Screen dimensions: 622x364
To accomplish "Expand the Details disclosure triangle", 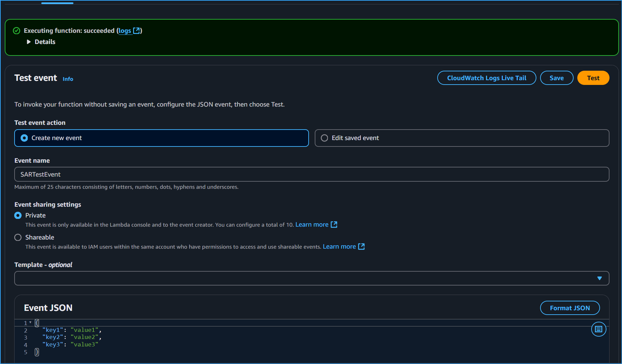I will (x=28, y=42).
